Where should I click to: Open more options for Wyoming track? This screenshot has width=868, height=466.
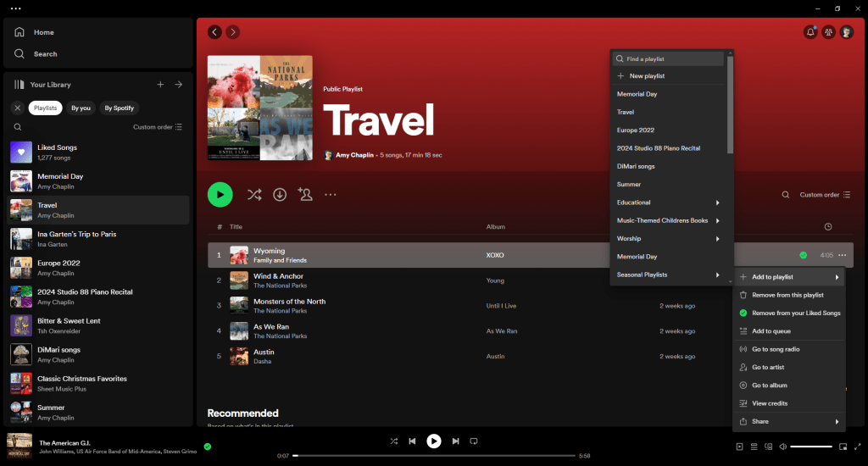[842, 255]
